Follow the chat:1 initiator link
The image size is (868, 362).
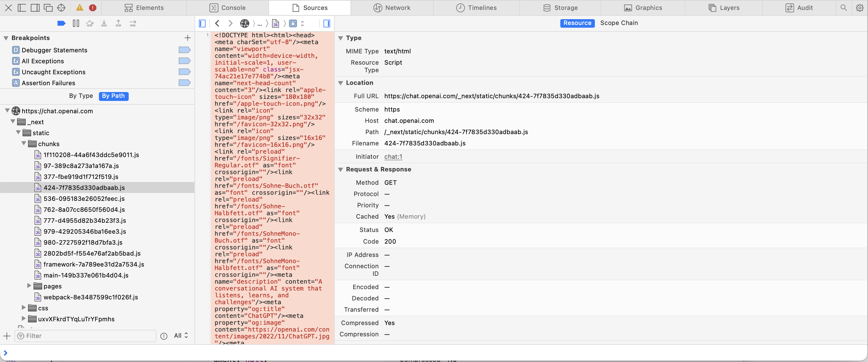point(393,156)
